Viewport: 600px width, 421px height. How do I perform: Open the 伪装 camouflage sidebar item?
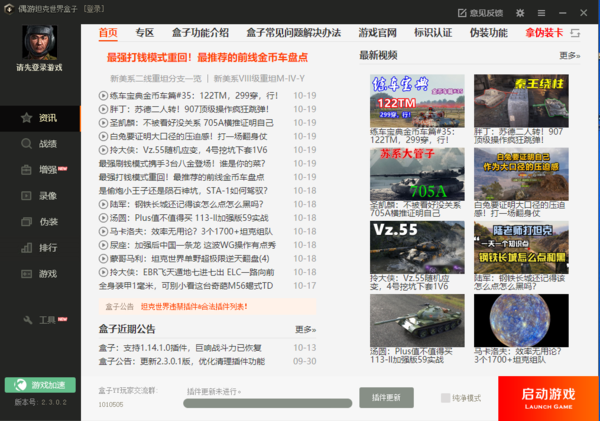40,222
